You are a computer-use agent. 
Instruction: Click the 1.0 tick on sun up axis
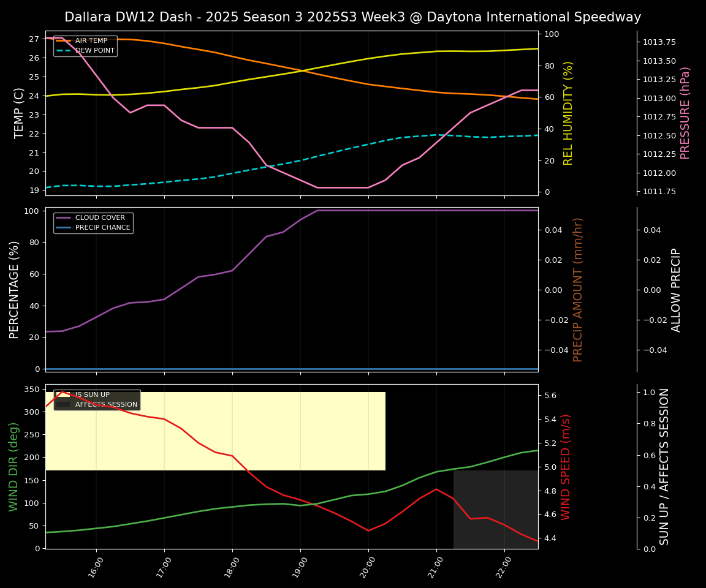(649, 392)
